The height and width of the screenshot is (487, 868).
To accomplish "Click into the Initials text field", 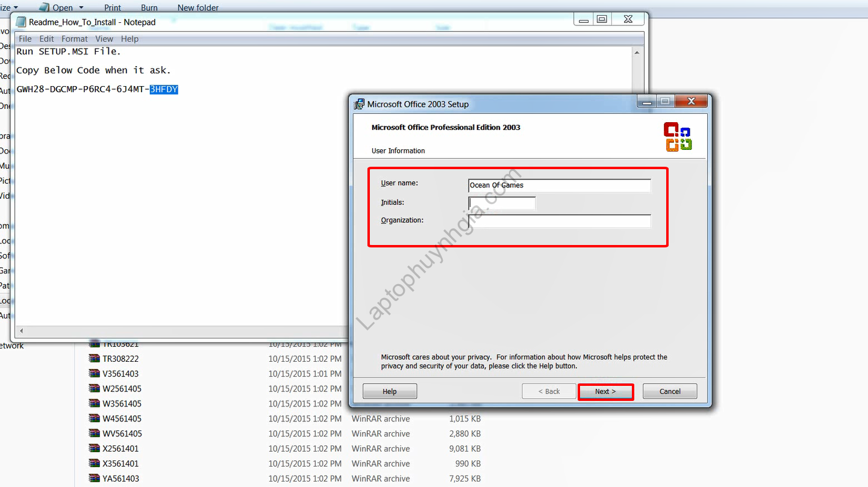I will pos(502,203).
